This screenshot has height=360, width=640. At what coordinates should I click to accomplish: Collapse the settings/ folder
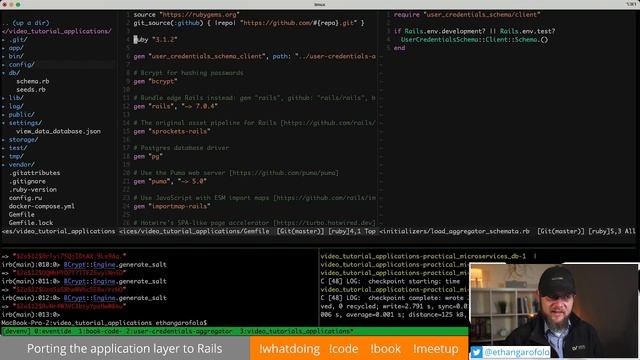(25, 123)
